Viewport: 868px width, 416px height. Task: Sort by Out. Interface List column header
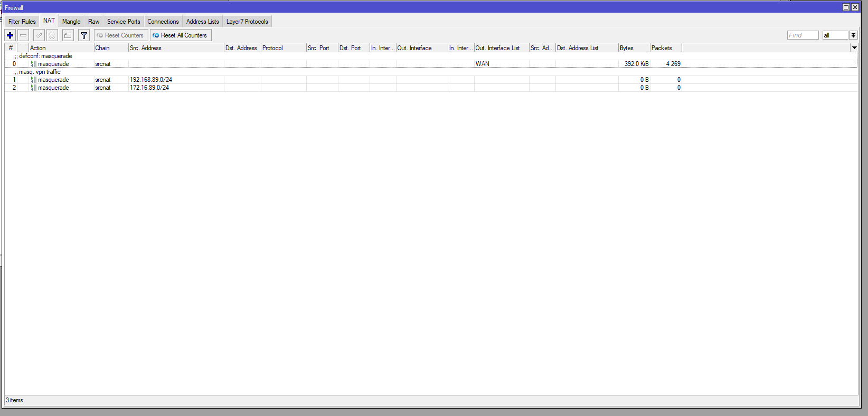[x=502, y=48]
